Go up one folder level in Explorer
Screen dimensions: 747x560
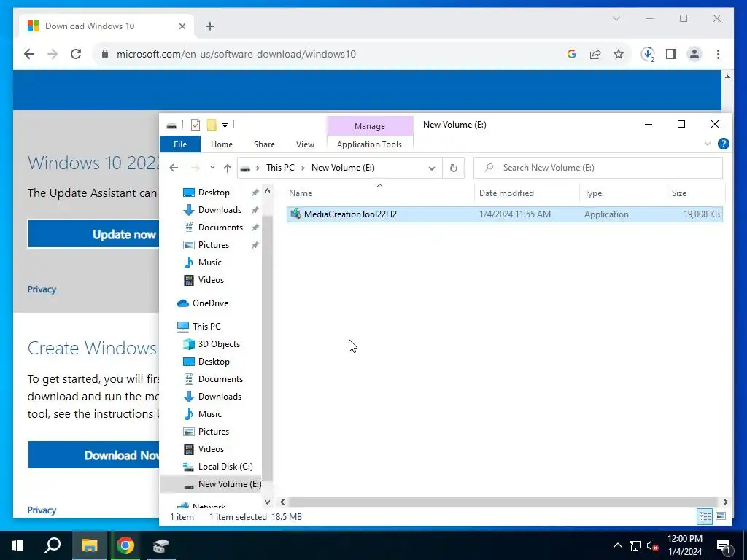pos(228,168)
